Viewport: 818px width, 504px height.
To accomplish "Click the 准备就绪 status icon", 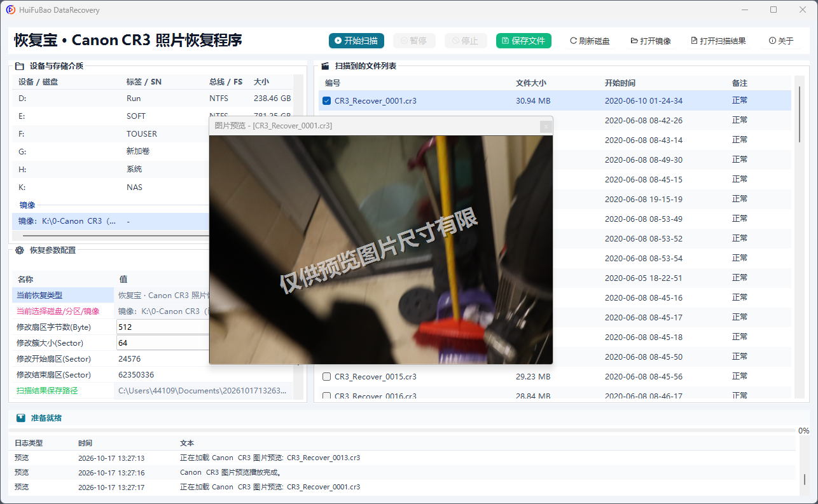I will tap(21, 418).
